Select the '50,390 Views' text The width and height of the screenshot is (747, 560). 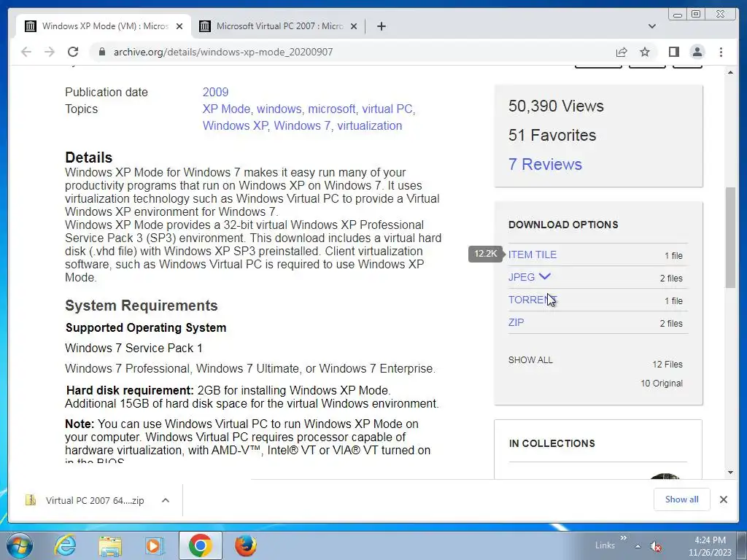tap(556, 106)
